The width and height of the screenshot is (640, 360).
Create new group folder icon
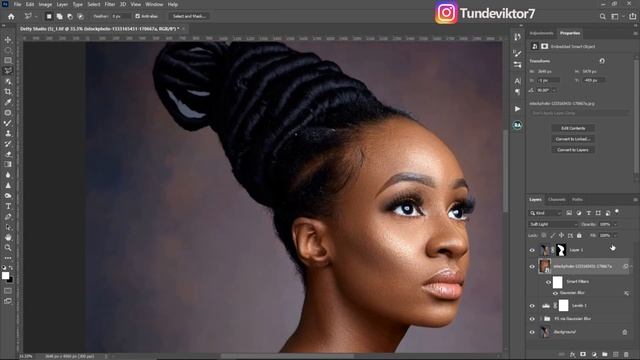pyautogui.click(x=604, y=354)
